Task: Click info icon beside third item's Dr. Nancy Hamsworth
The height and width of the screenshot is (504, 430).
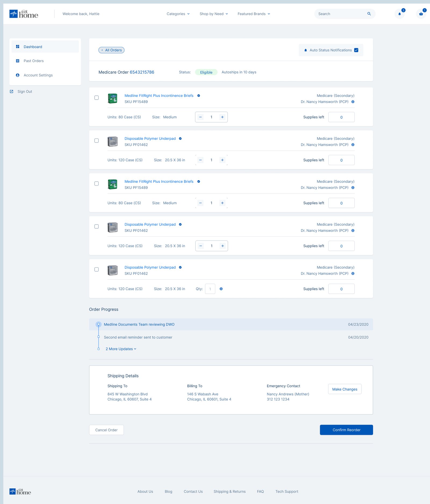Action: (x=353, y=188)
